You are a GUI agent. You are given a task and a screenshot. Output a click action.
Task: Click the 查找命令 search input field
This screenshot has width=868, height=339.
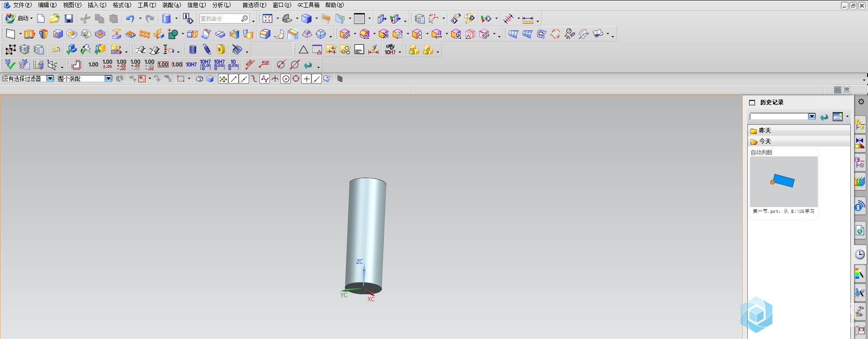pos(224,19)
